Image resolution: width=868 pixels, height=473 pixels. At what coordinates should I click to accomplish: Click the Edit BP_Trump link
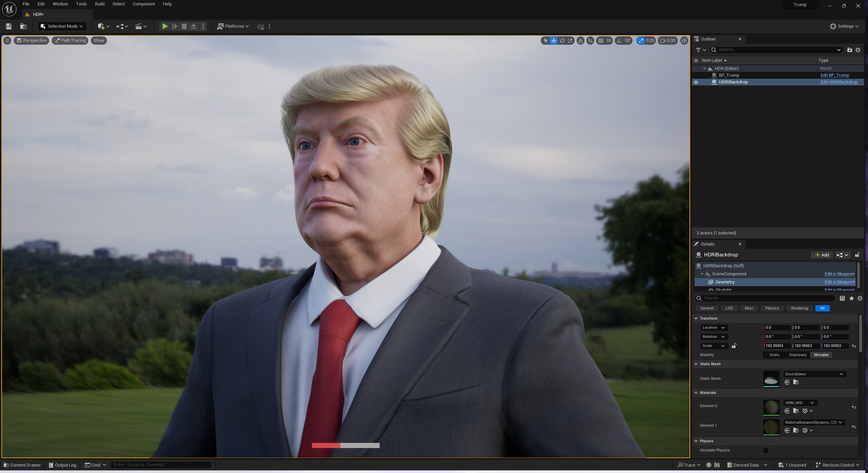[835, 75]
